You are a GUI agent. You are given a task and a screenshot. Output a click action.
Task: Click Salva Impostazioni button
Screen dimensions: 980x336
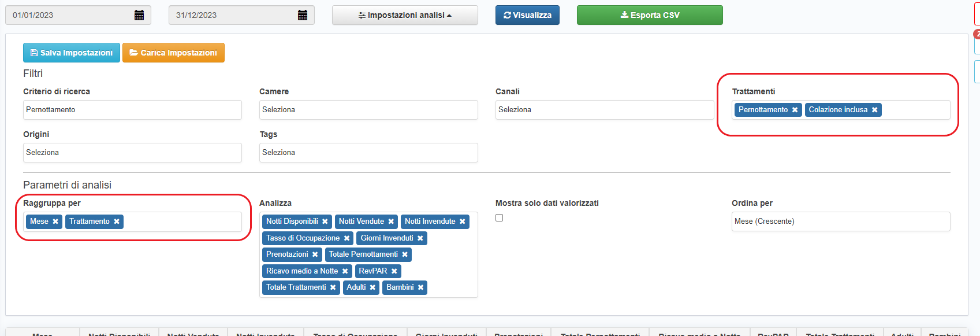(x=72, y=53)
